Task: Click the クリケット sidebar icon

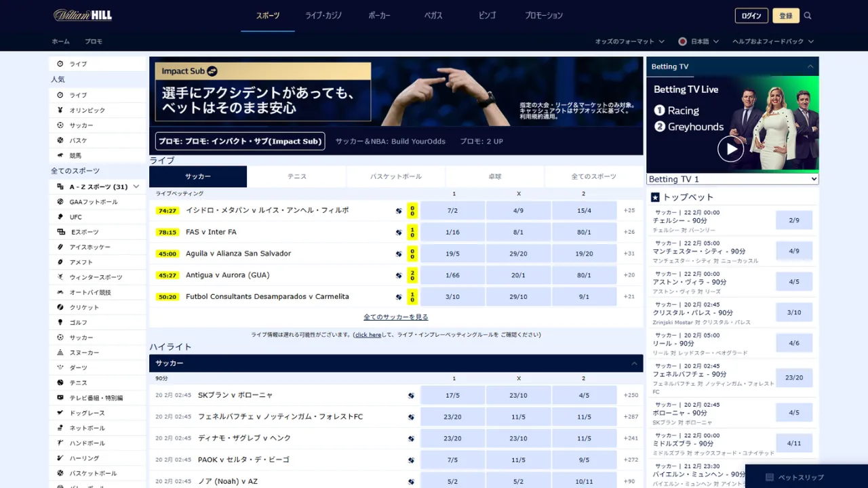Action: (60, 307)
